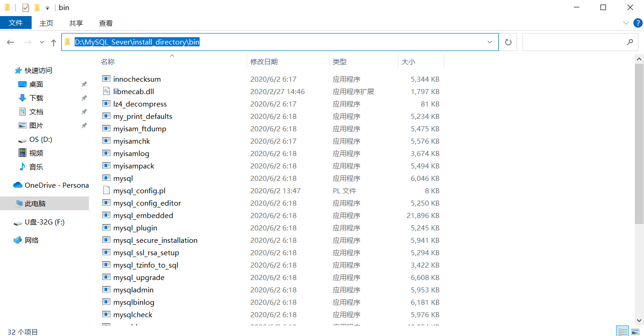
Task: Open the Help question mark icon
Action: pyautogui.click(x=638, y=23)
